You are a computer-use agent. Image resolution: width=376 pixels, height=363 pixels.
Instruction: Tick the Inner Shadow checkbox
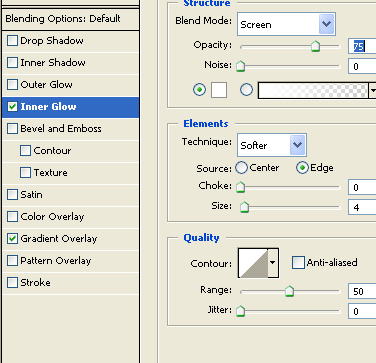pyautogui.click(x=12, y=63)
